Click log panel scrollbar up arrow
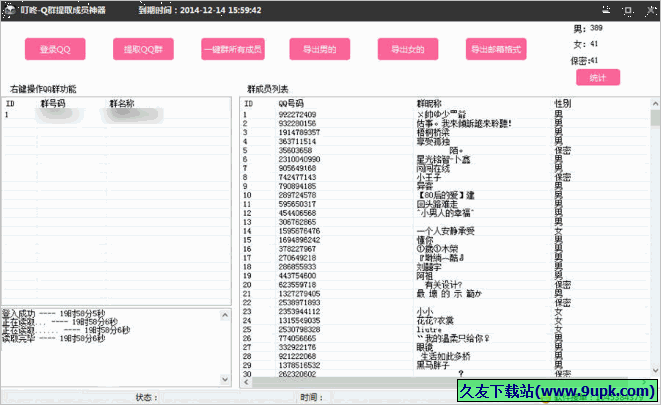The width and height of the screenshot is (661, 405). [225, 315]
